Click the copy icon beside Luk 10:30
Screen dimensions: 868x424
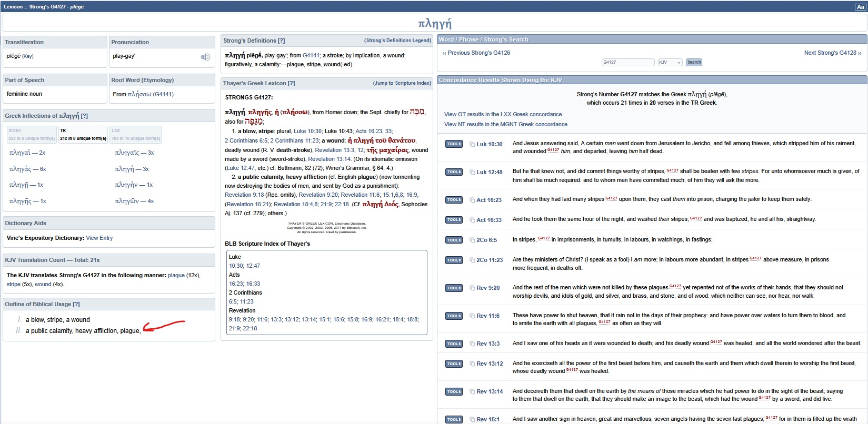coord(472,144)
